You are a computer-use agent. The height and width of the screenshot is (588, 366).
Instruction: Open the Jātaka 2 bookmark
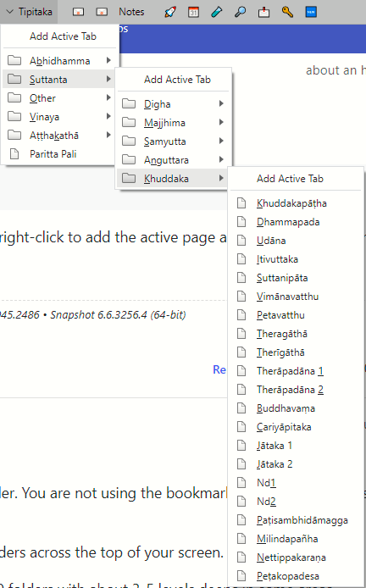coord(296,464)
